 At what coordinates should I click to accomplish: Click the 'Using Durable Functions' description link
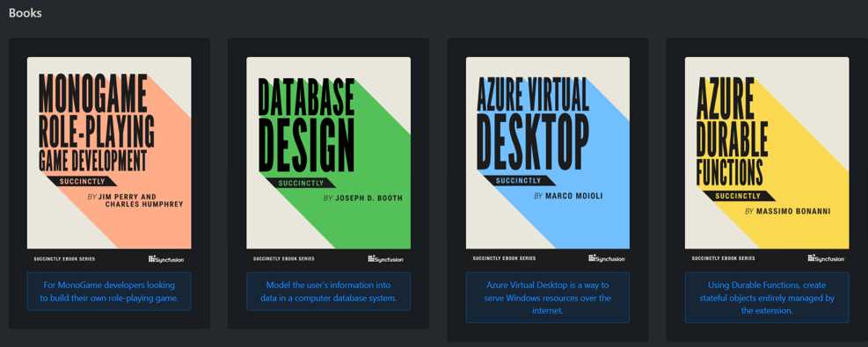tap(767, 297)
